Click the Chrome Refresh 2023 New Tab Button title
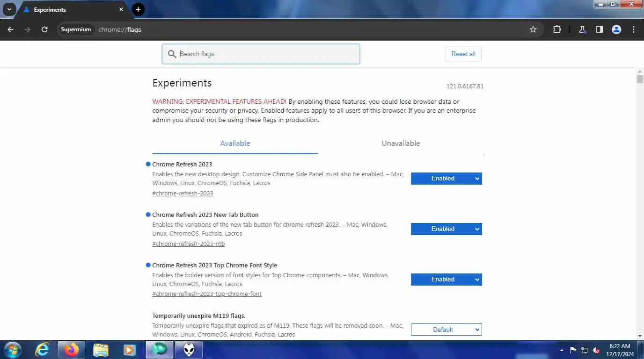This screenshot has height=359, width=644. [x=205, y=215]
